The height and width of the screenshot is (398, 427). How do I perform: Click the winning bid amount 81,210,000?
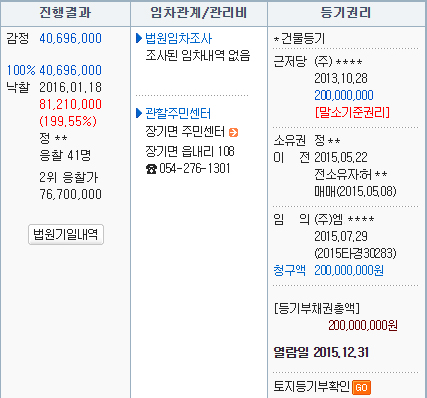(70, 104)
